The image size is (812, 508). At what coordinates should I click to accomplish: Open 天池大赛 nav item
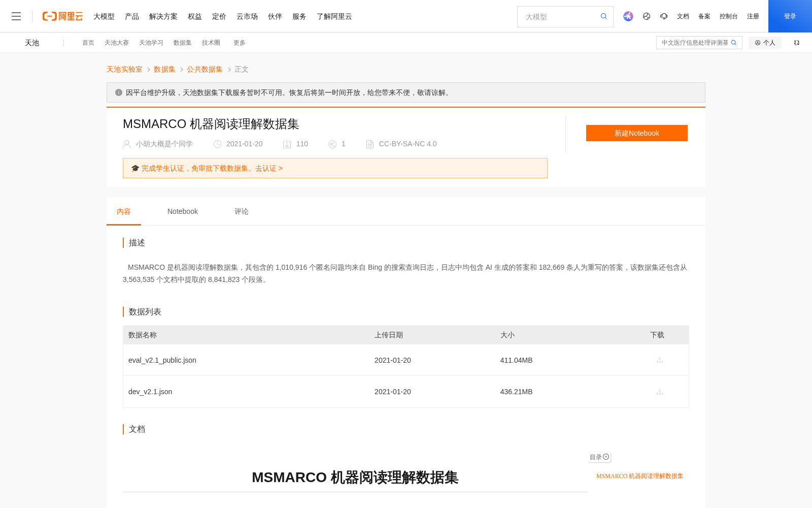[117, 43]
